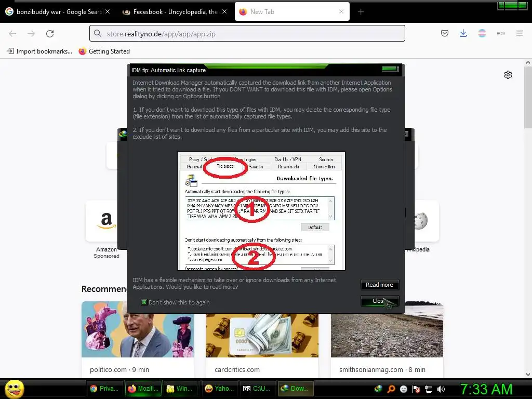This screenshot has height=399, width=532.
Task: Open the Save to Pocket icon
Action: tap(445, 33)
